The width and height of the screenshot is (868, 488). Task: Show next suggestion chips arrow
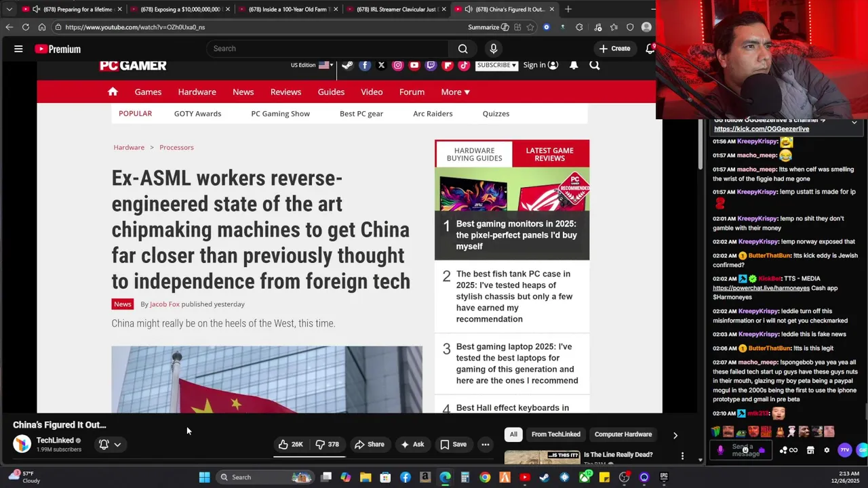[675, 435]
